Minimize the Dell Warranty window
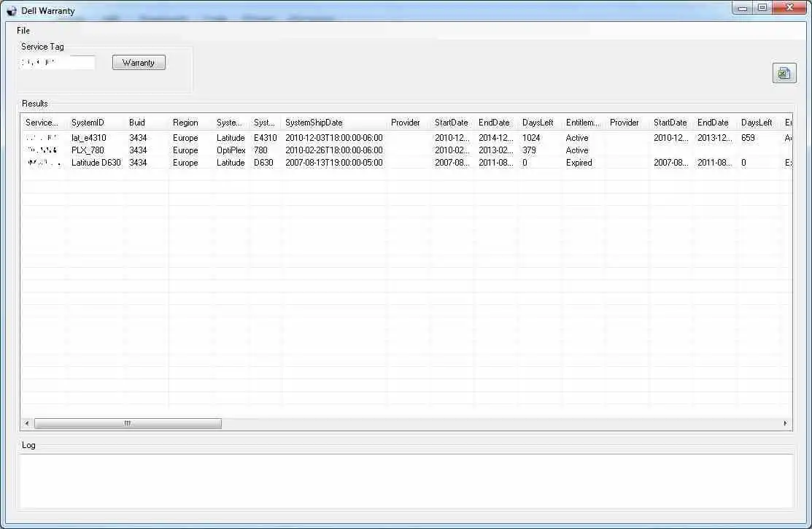This screenshot has height=529, width=812. pos(742,8)
